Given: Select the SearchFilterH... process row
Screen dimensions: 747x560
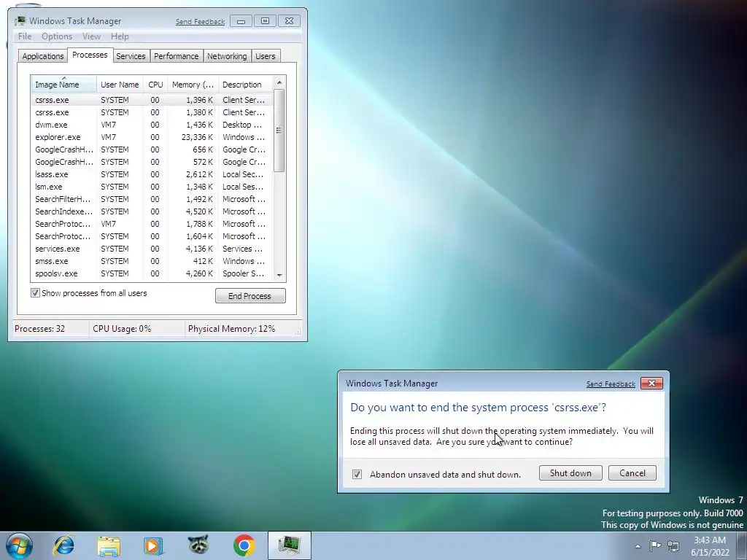Looking at the screenshot, I should (x=152, y=199).
